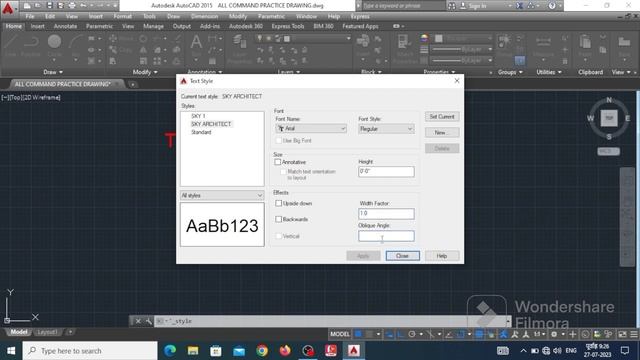
Task: Check the Backwards effect
Action: 279,219
